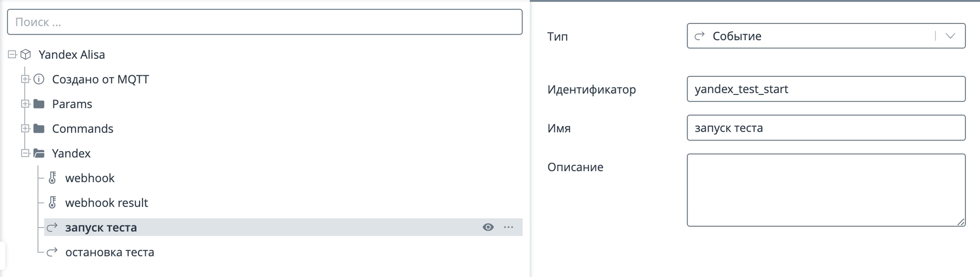The image size is (980, 277).
Task: Click the Commands folder icon
Action: (x=39, y=128)
